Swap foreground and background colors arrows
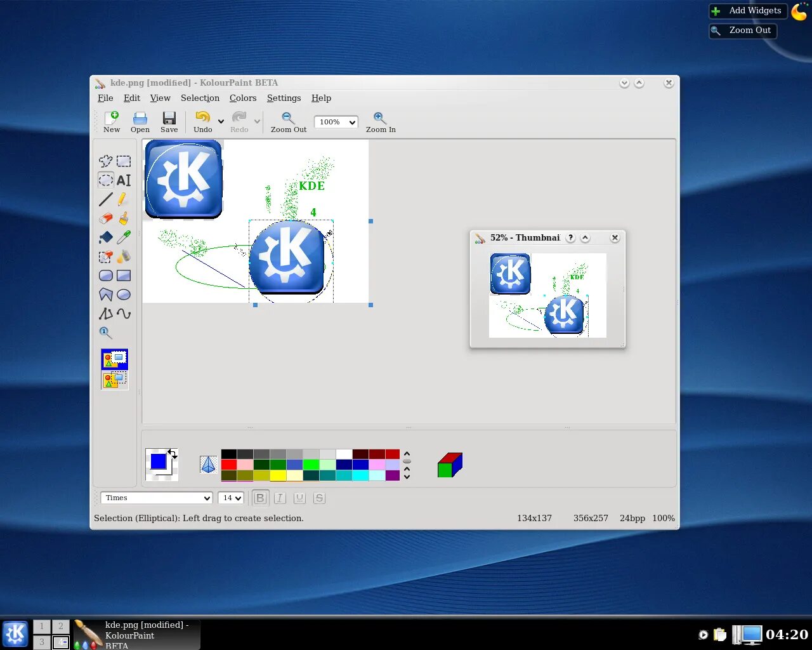The width and height of the screenshot is (812, 650). point(172,453)
